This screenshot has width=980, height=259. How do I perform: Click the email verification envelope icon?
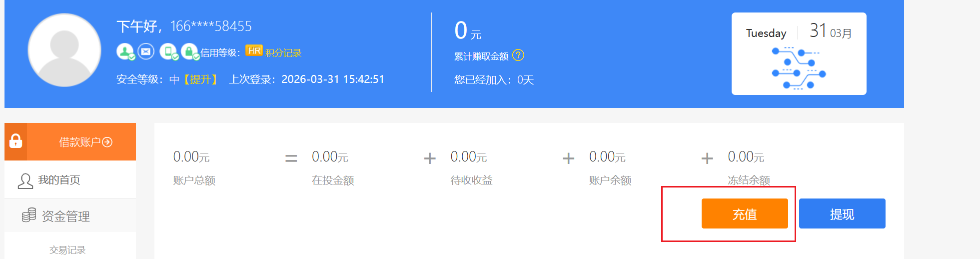[x=146, y=51]
